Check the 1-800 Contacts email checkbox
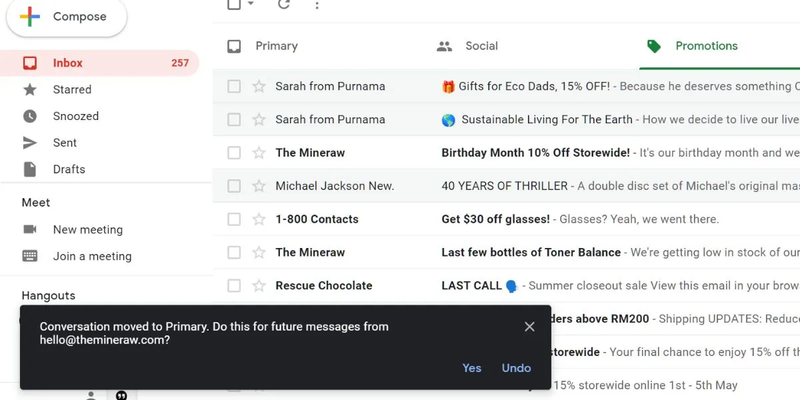 point(234,219)
